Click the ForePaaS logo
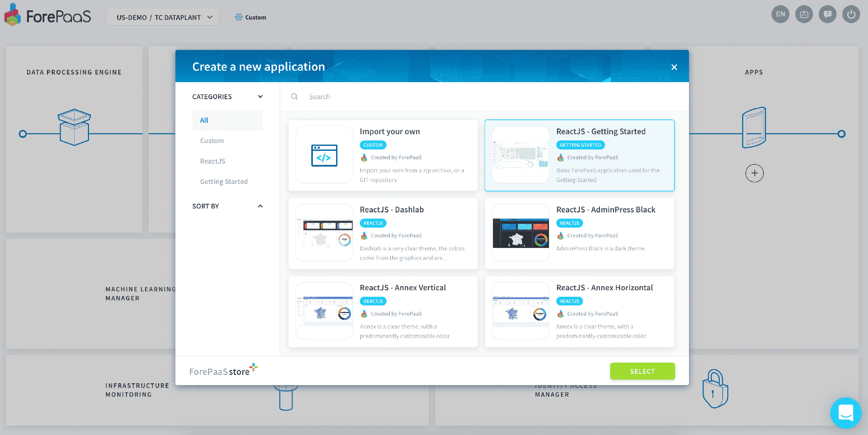The width and height of the screenshot is (868, 435). (47, 15)
